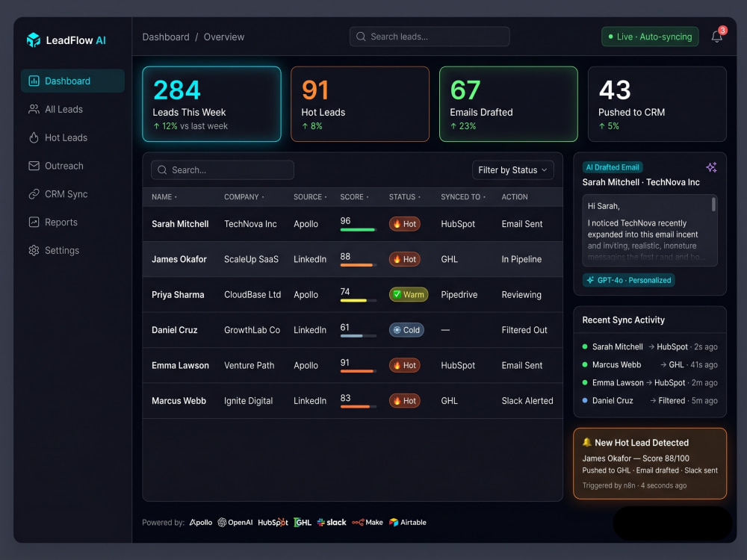The width and height of the screenshot is (747, 560).
Task: Click James Okafor's Hot status badge
Action: (404, 259)
